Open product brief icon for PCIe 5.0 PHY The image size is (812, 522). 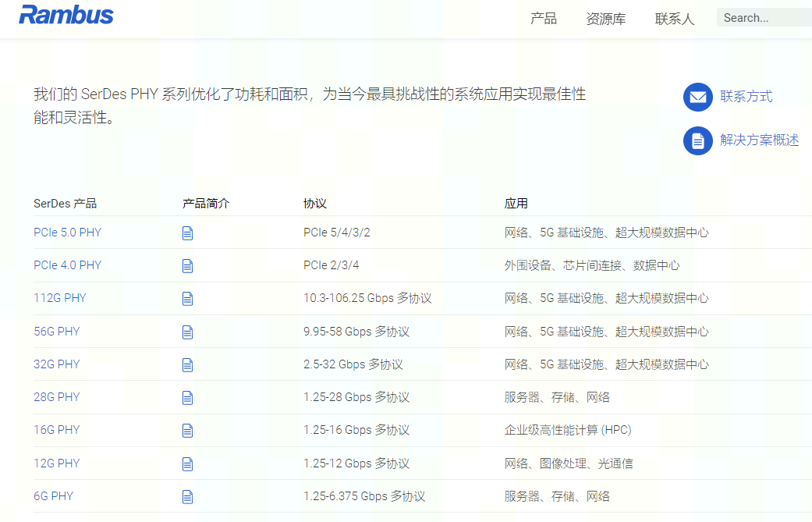[187, 233]
